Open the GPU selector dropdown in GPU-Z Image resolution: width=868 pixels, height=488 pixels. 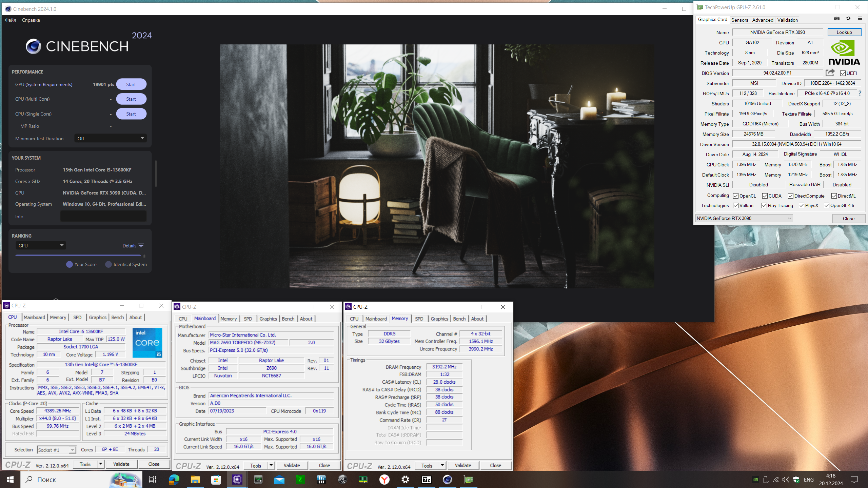744,218
